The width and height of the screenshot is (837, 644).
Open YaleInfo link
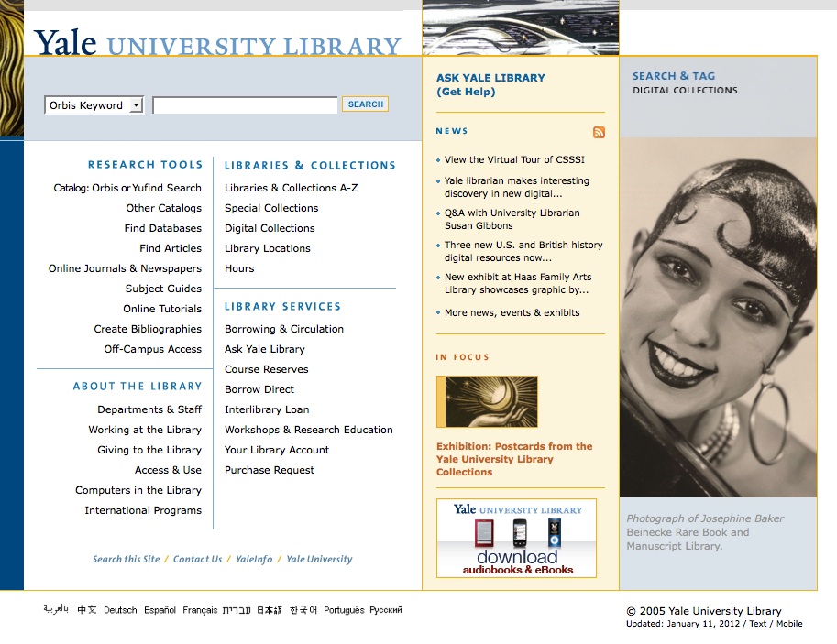[254, 559]
